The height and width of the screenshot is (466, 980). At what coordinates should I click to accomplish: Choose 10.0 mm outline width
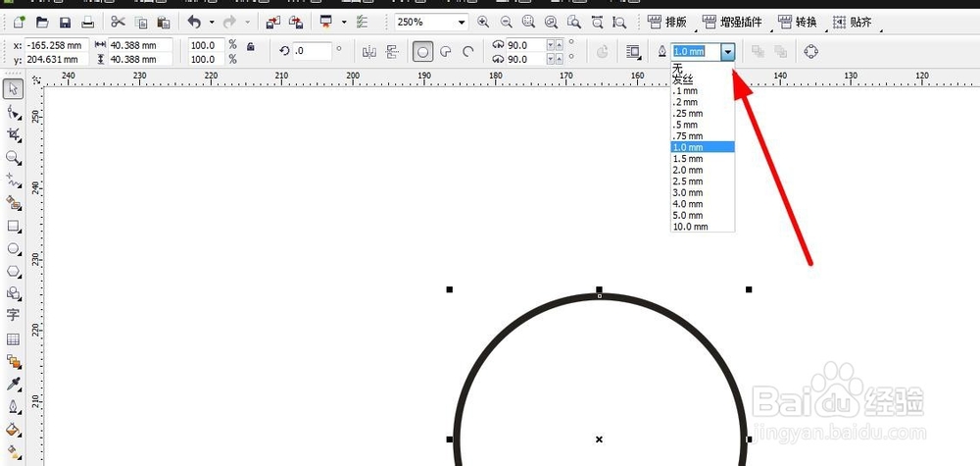(703, 227)
